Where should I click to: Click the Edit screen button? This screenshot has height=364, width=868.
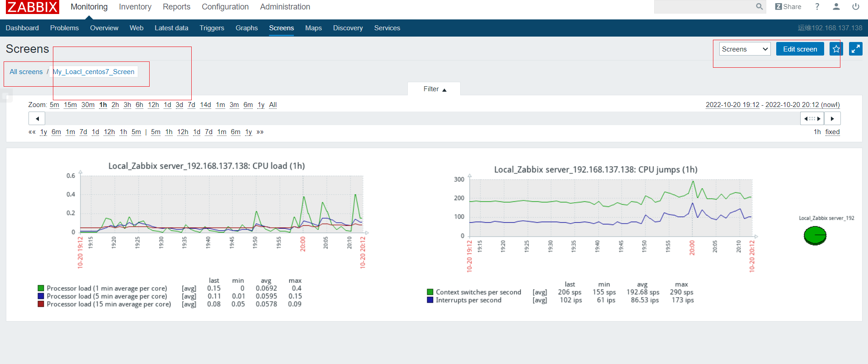click(x=800, y=49)
